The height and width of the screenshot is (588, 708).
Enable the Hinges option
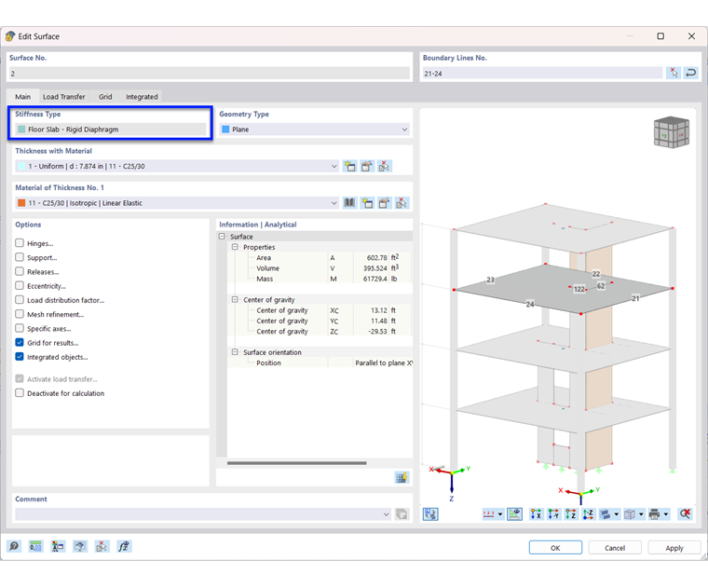pyautogui.click(x=20, y=243)
